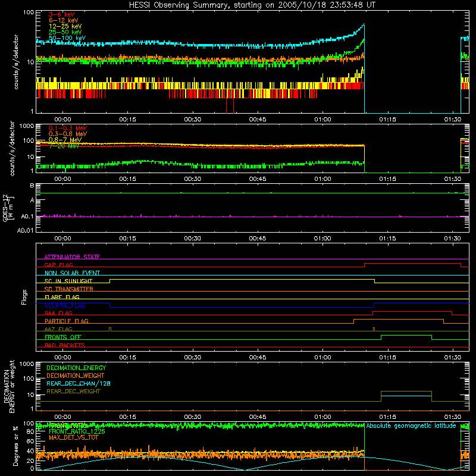Click the 01:15 tick under the MeV panel
Image resolution: width=476 pixels, height=476 pixels.
point(387,179)
